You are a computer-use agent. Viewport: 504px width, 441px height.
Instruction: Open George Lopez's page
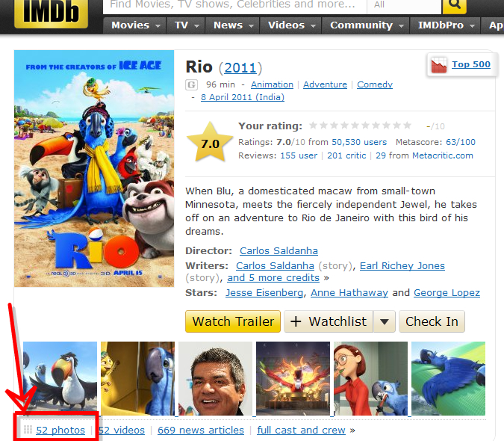point(447,293)
